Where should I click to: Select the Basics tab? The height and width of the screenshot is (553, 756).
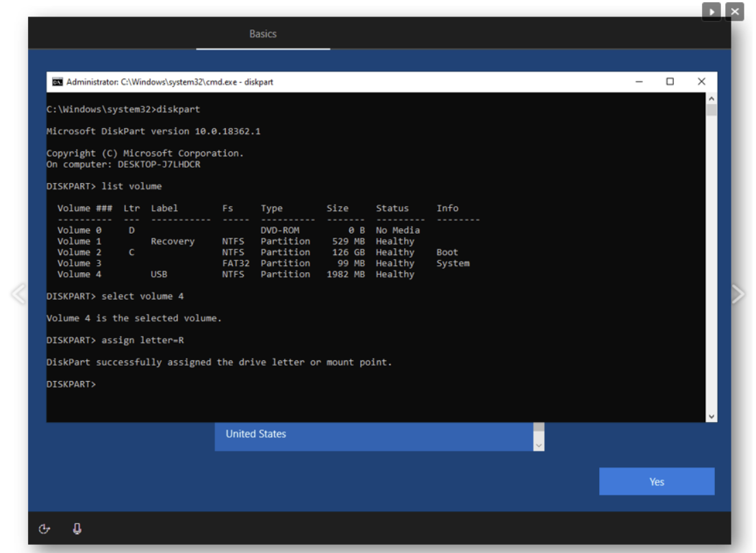click(263, 34)
